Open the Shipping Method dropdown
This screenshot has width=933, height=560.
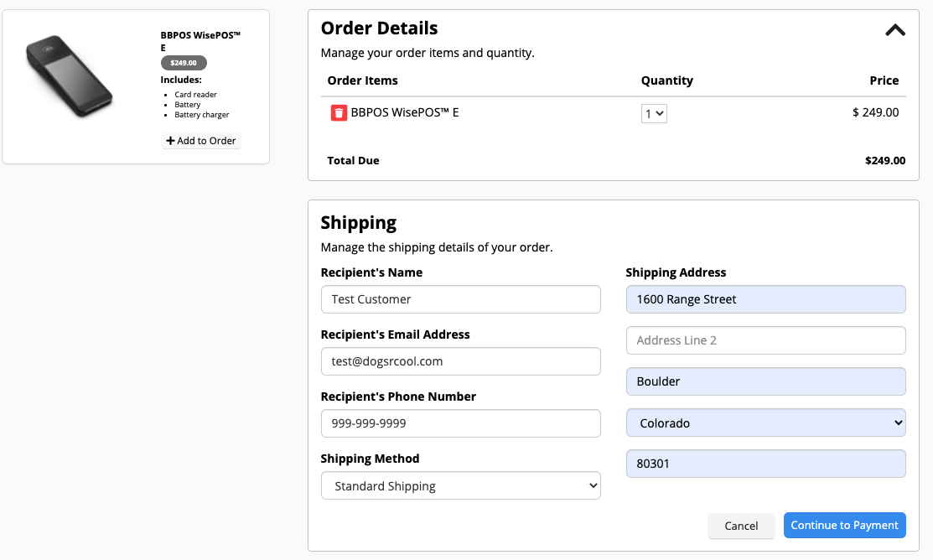460,485
